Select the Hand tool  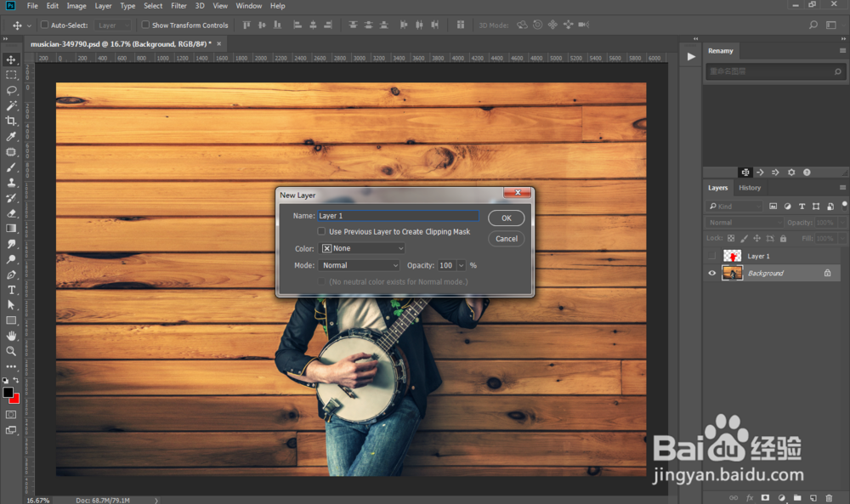pos(11,336)
